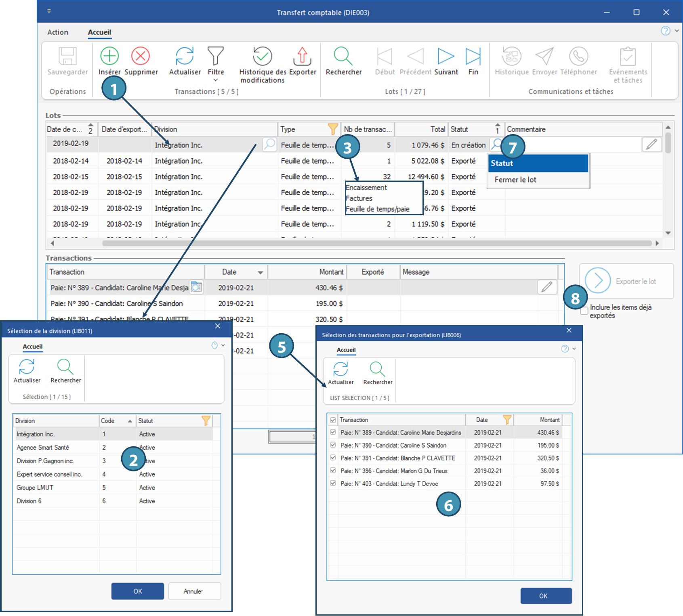Toggle the select-all checkbox in Transaction header

click(333, 420)
